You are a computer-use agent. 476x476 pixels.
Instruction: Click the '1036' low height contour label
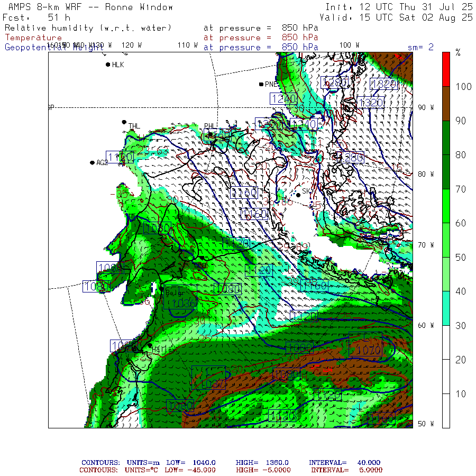click(184, 303)
